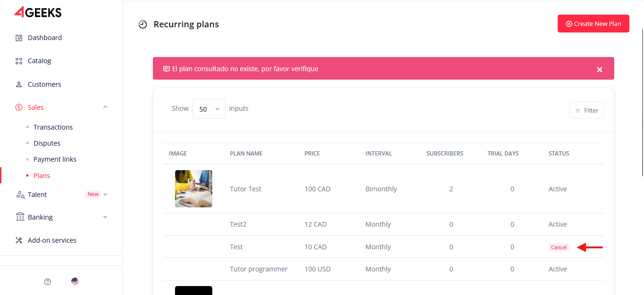Viewport: 644px width, 295px height.
Task: Select Disputes in the Sales submenu
Action: click(x=47, y=143)
